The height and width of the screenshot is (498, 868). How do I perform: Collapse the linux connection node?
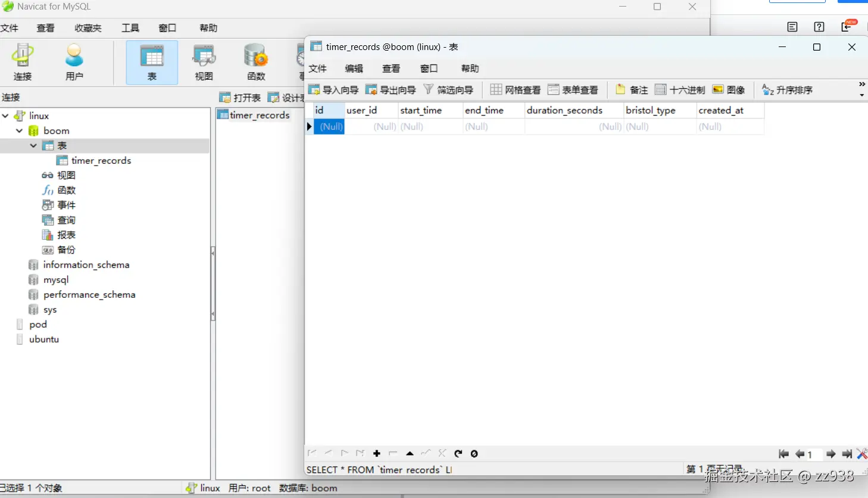5,116
